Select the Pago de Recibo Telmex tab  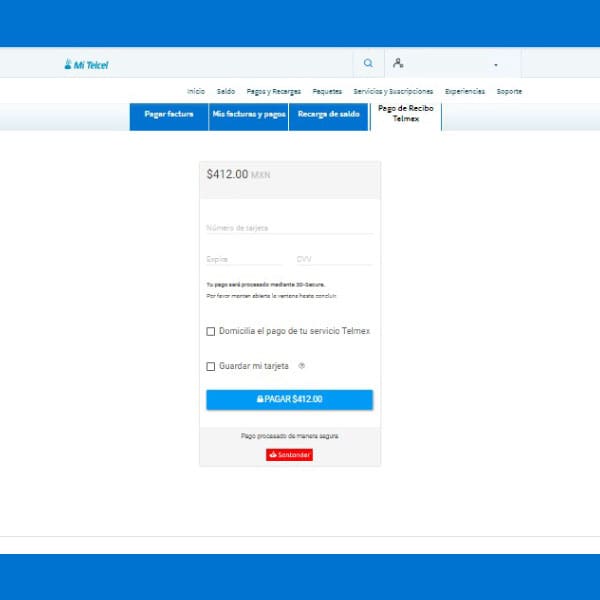click(x=406, y=116)
